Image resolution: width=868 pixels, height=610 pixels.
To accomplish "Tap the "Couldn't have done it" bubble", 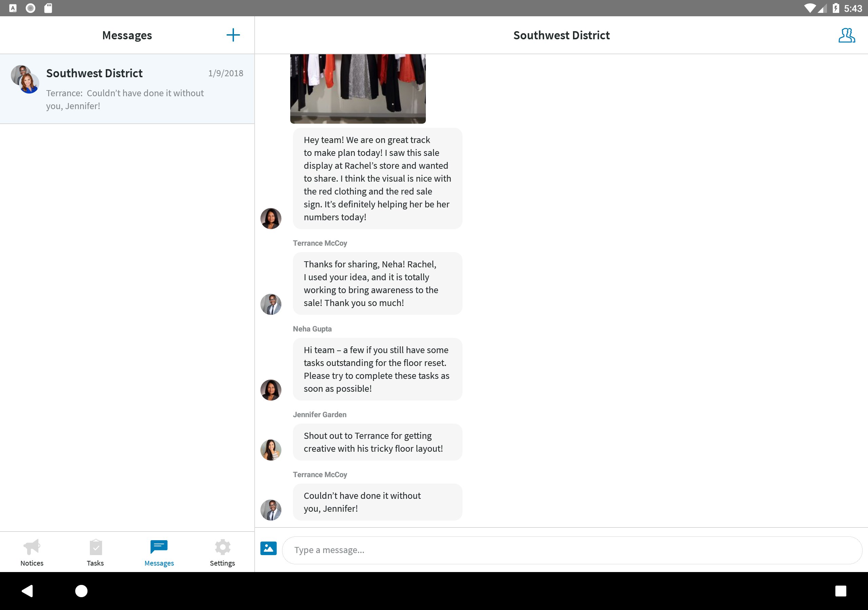I will 377,502.
